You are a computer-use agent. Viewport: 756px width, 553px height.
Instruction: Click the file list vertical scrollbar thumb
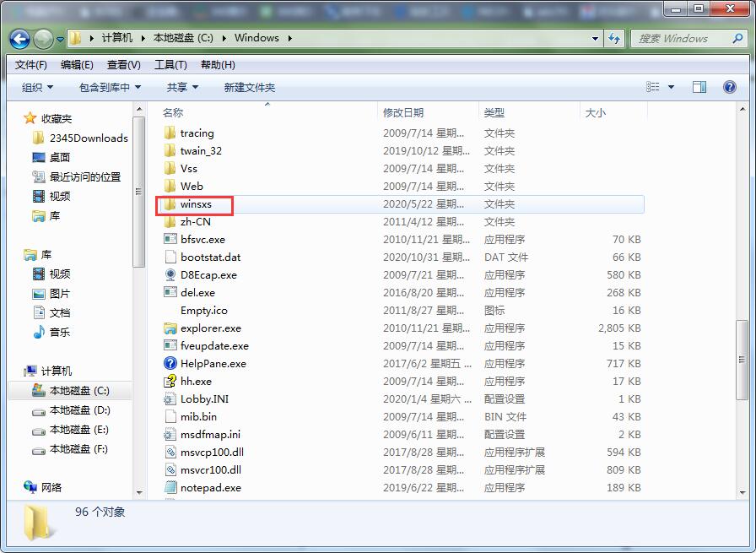tap(742, 360)
